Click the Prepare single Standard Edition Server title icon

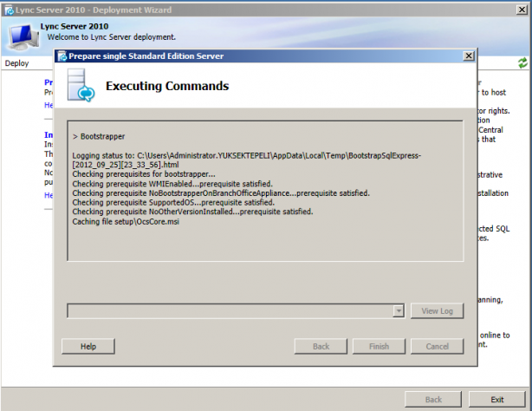point(62,56)
